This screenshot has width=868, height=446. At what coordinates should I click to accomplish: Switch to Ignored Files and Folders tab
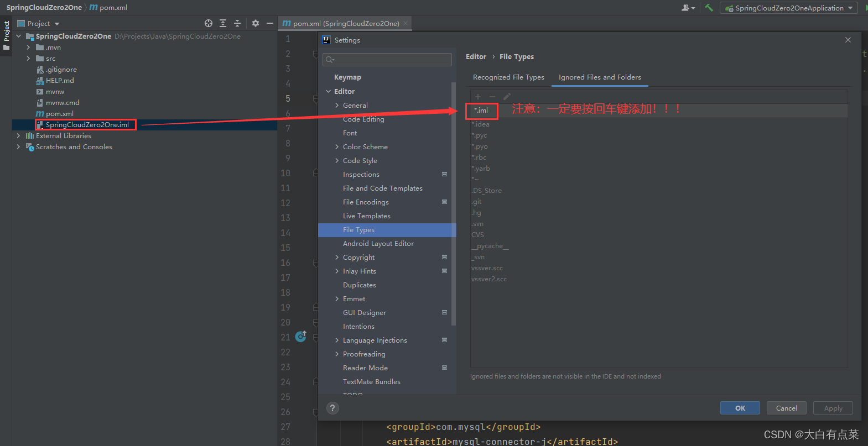(x=600, y=77)
